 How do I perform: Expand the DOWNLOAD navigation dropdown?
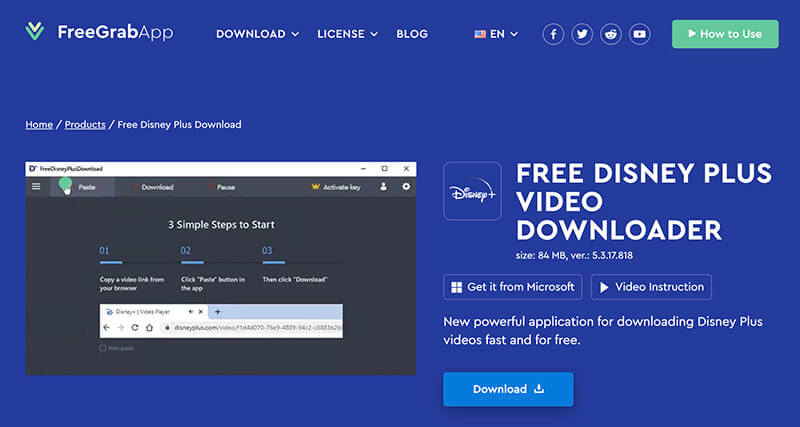click(x=257, y=34)
